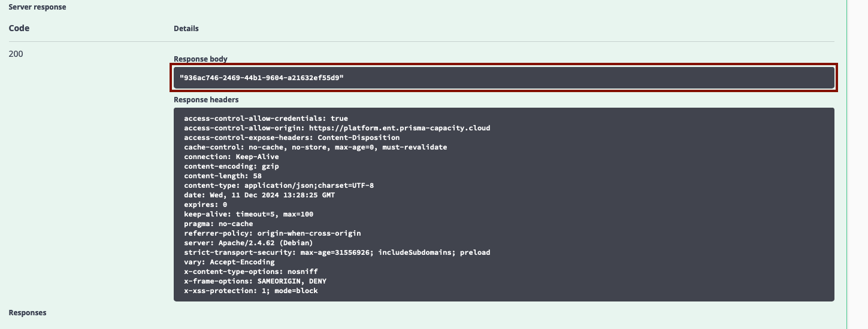Click the Responses section heading

[x=28, y=313]
